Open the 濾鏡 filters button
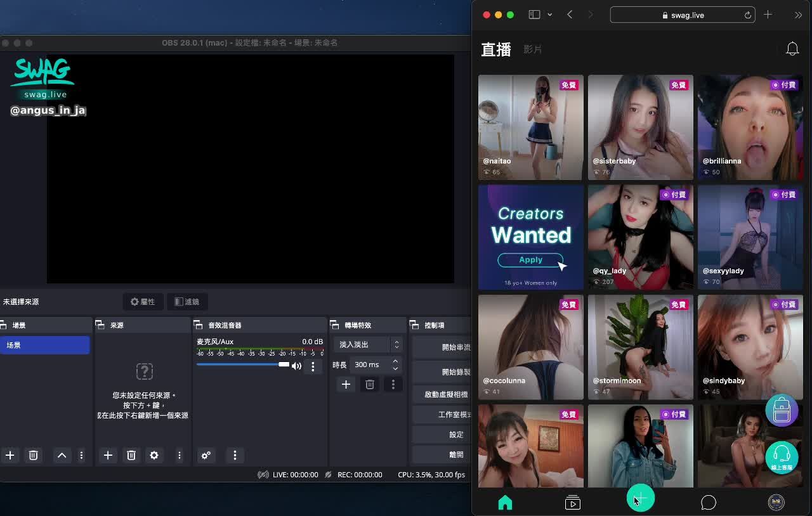 pyautogui.click(x=187, y=302)
